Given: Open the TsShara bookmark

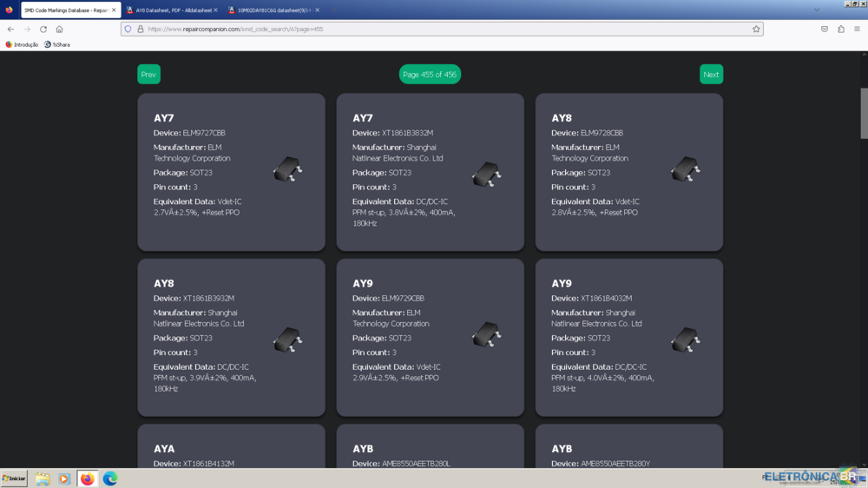Looking at the screenshot, I should pos(57,44).
